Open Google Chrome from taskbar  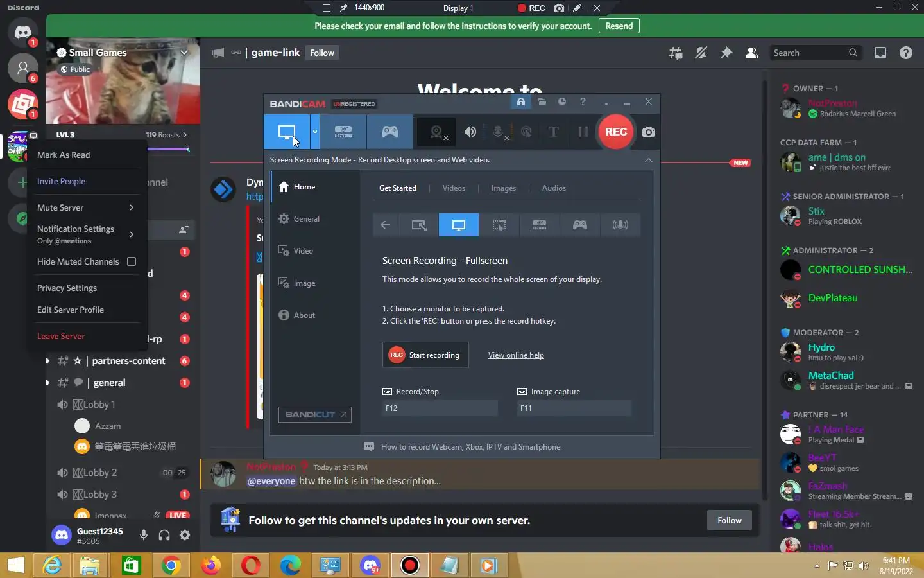tap(171, 565)
